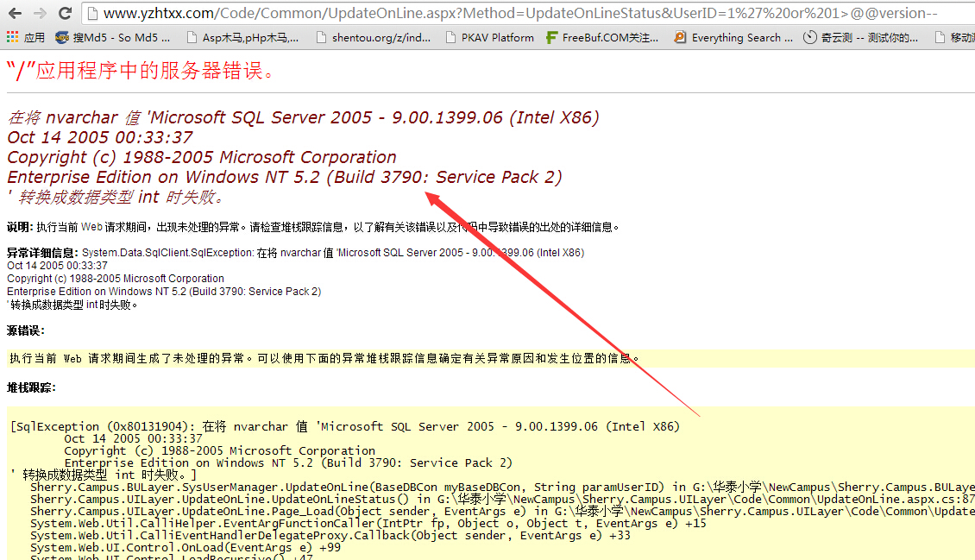Image resolution: width=975 pixels, height=560 pixels.
Task: Open the Everything Search bookmark
Action: click(x=733, y=38)
